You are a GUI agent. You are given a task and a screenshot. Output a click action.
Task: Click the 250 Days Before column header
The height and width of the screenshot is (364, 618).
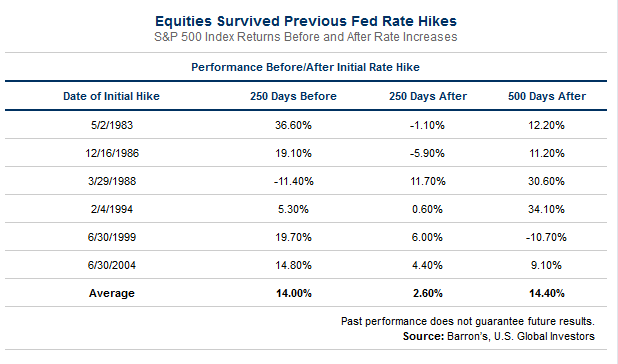pos(293,97)
